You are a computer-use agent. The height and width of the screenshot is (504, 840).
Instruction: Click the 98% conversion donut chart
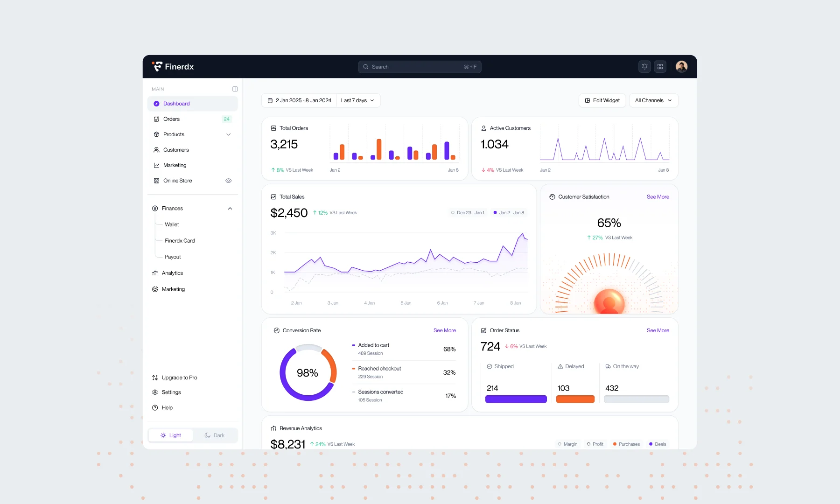click(308, 372)
